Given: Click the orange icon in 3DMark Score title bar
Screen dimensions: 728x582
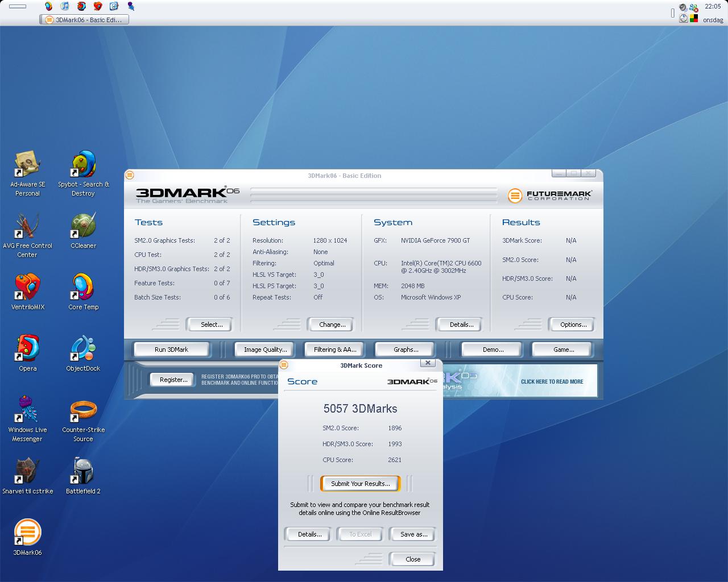Looking at the screenshot, I should tap(284, 365).
